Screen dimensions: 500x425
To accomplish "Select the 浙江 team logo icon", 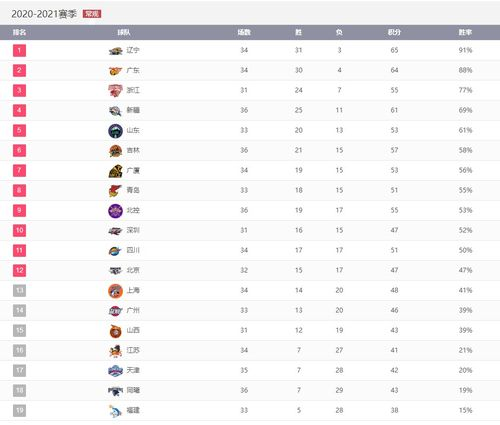I will [115, 91].
